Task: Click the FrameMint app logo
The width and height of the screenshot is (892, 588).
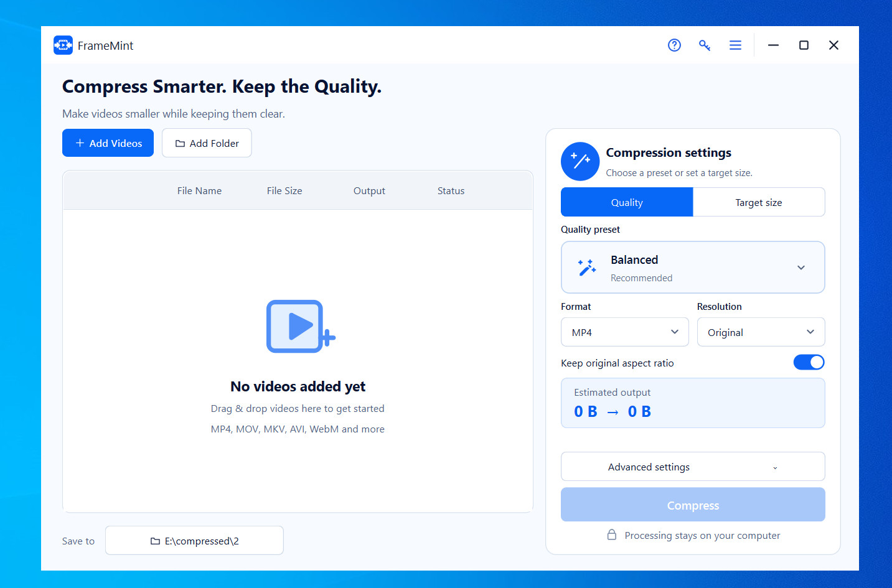Action: point(63,45)
